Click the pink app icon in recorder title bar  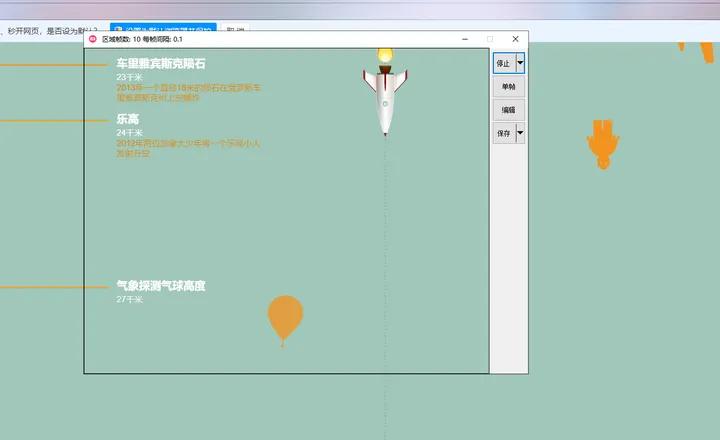tap(93, 39)
